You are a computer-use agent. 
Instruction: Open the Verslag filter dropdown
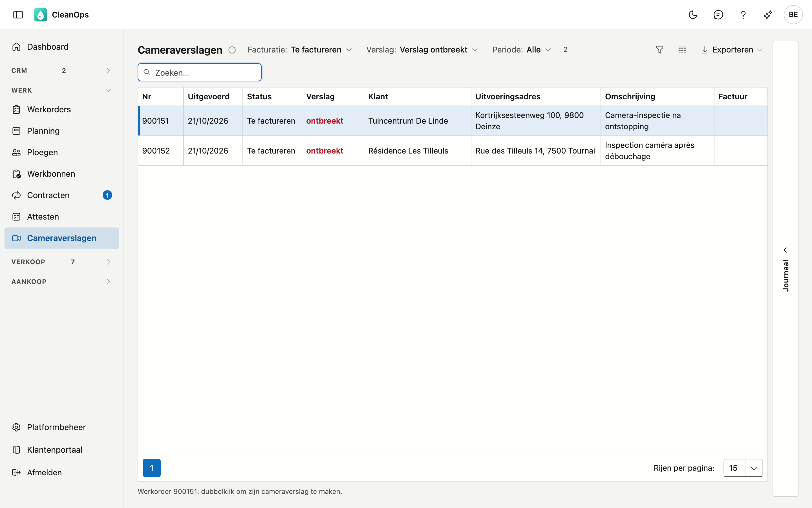[422, 50]
